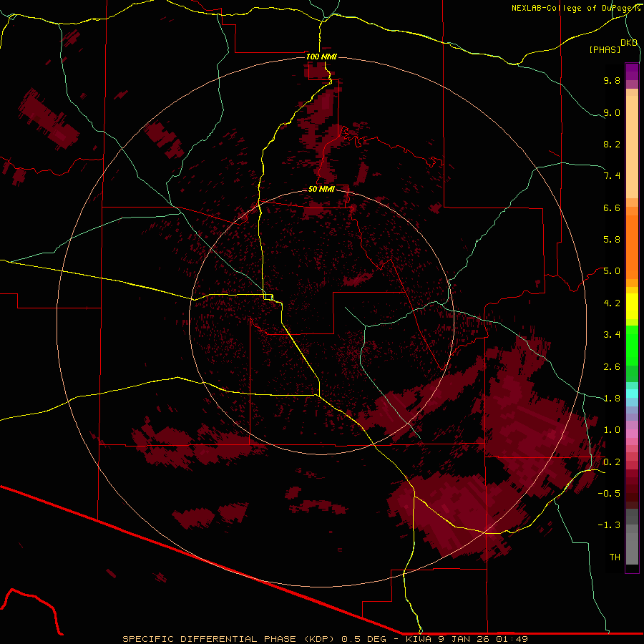This screenshot has height=644, width=644.
Task: Pick the yellow band on the color bar
Action: 632,306
